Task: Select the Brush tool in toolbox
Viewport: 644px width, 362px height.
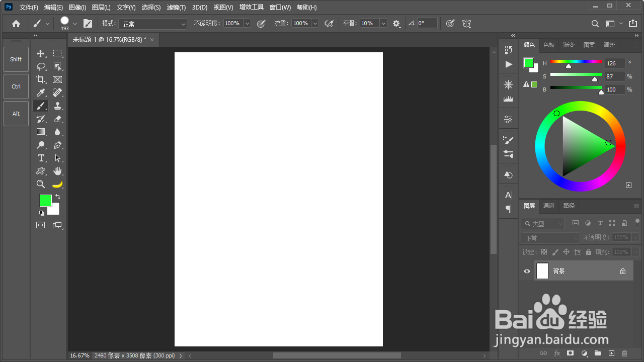Action: pos(41,106)
